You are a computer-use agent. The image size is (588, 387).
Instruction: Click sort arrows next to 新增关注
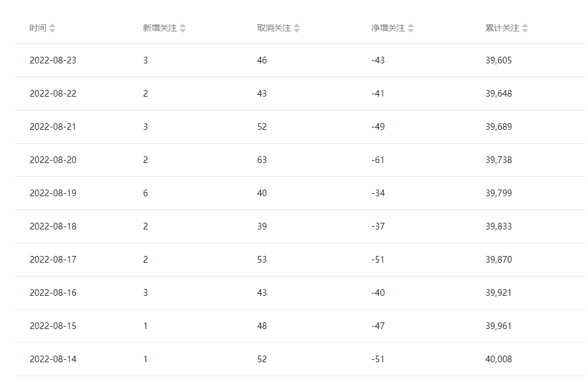(183, 28)
